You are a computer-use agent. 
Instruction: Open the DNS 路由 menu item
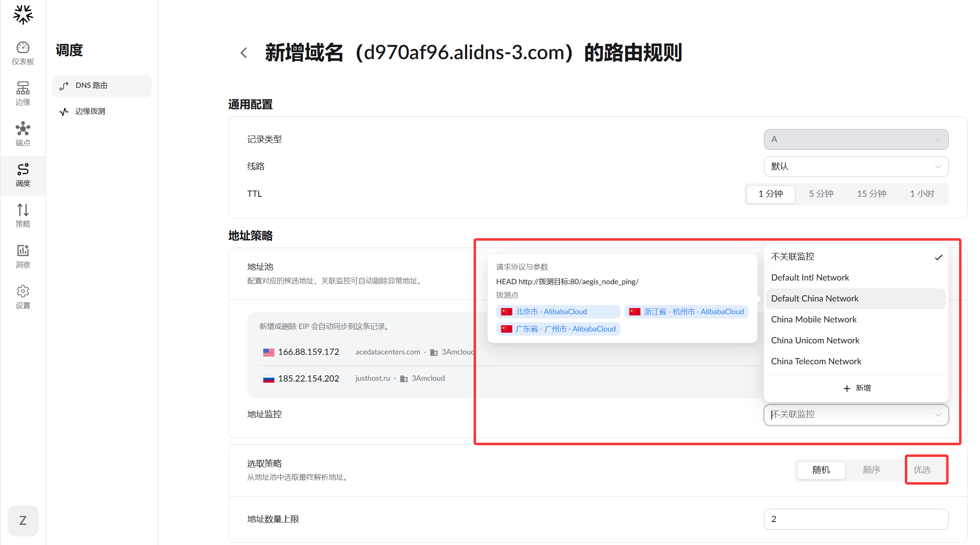point(102,86)
